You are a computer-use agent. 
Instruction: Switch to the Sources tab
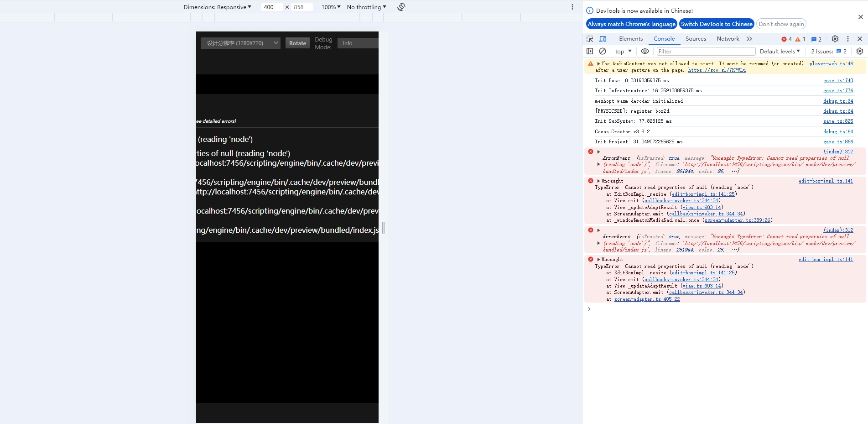(696, 39)
